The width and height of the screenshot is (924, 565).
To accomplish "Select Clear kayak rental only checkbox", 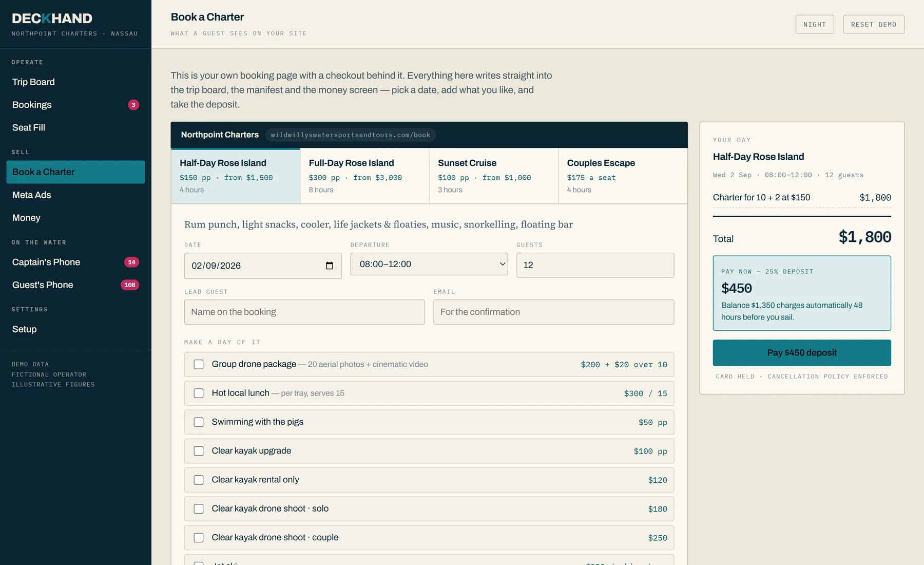I will (x=199, y=480).
